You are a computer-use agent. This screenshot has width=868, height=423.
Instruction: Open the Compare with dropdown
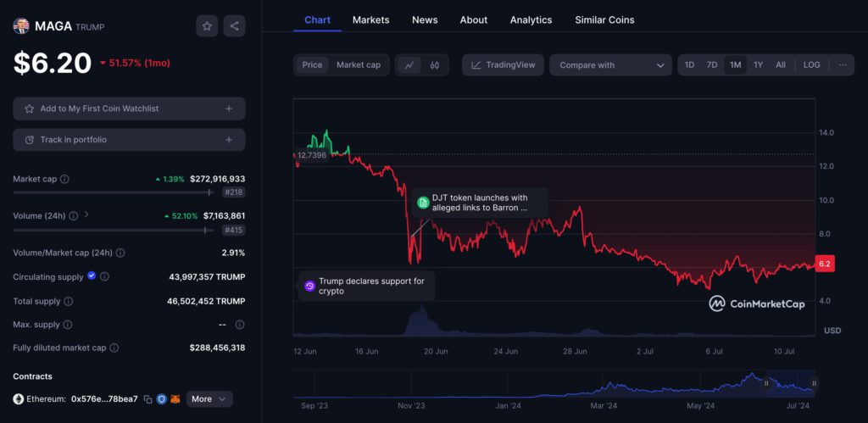[610, 64]
